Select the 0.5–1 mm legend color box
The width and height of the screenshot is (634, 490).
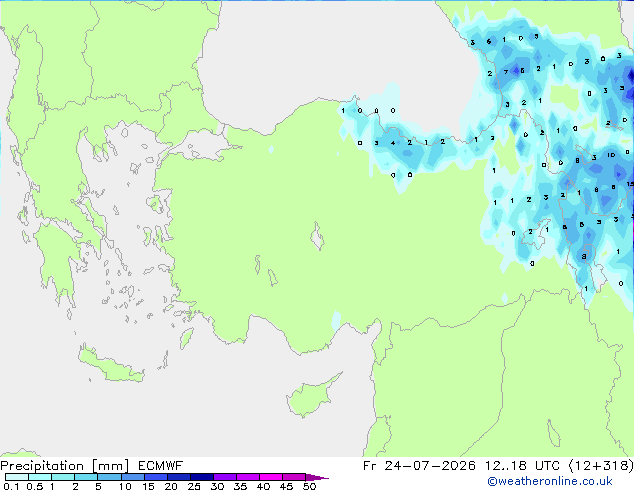(x=40, y=477)
